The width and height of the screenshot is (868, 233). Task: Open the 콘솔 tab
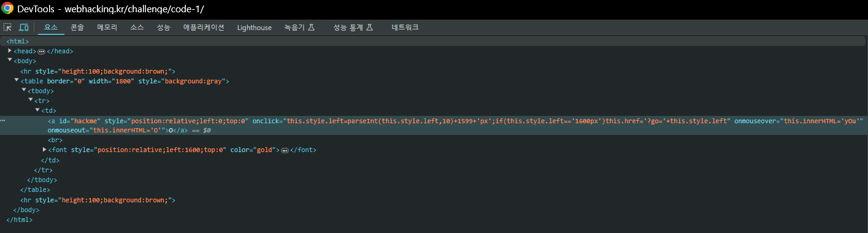(x=77, y=28)
